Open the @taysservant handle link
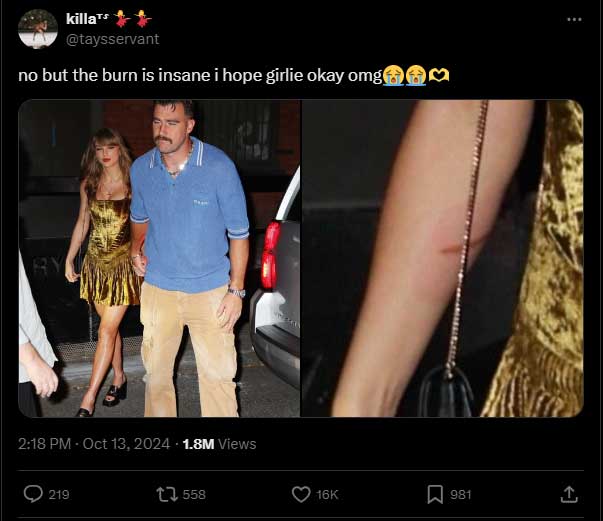Screen dimensions: 603x521 click(112, 39)
